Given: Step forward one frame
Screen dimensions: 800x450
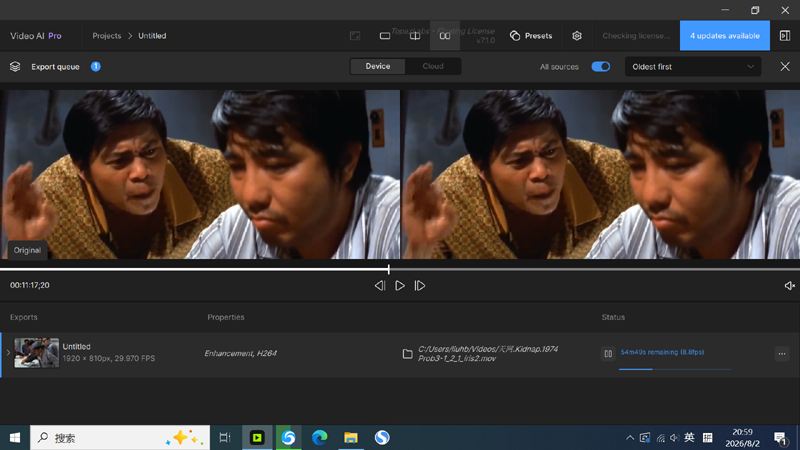Looking at the screenshot, I should click(x=420, y=286).
